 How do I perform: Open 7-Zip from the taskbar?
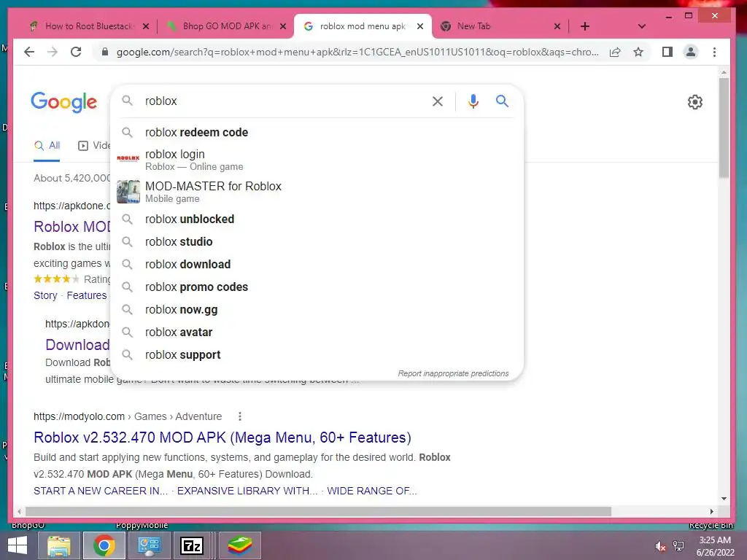click(x=192, y=545)
